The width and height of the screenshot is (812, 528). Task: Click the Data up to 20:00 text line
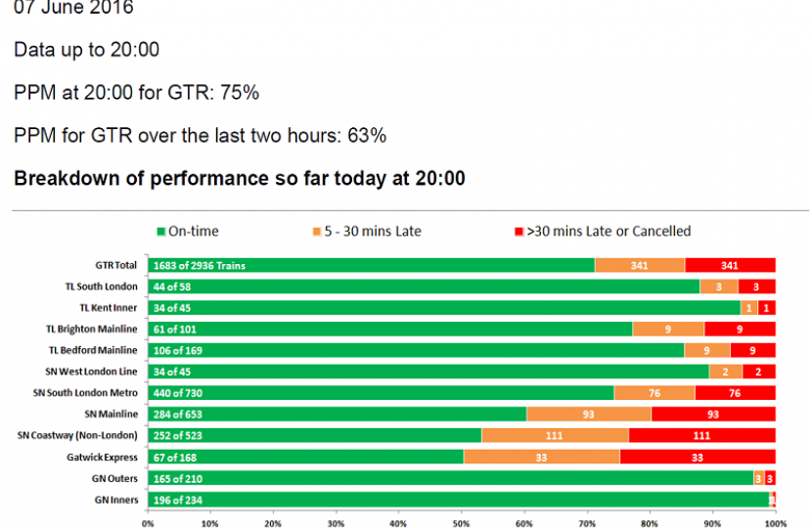pos(86,50)
